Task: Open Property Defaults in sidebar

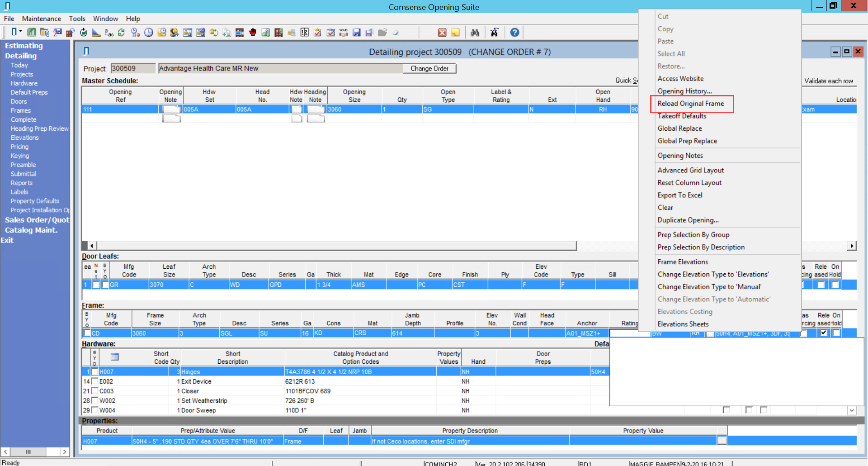Action: (35, 201)
